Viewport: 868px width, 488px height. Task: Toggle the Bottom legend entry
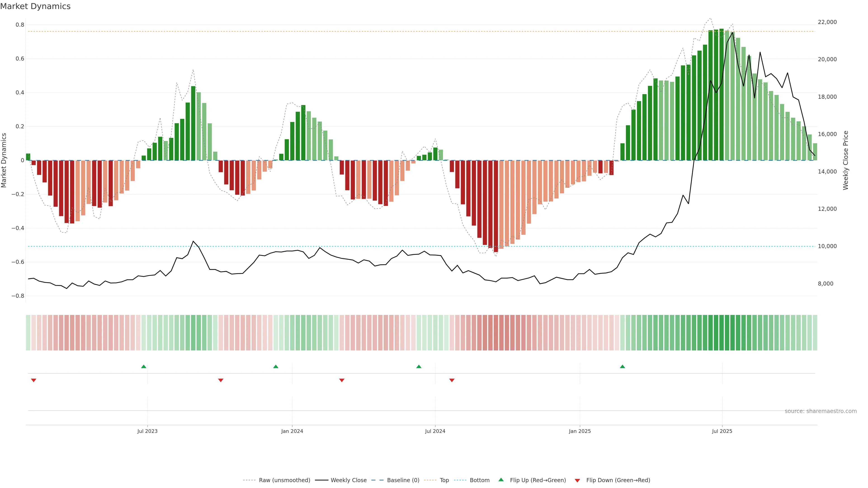[479, 480]
